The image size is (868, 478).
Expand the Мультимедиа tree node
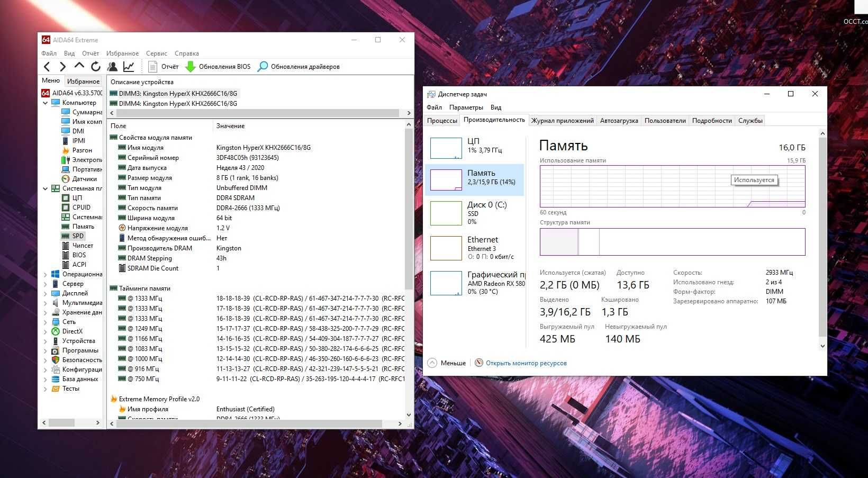coord(45,303)
